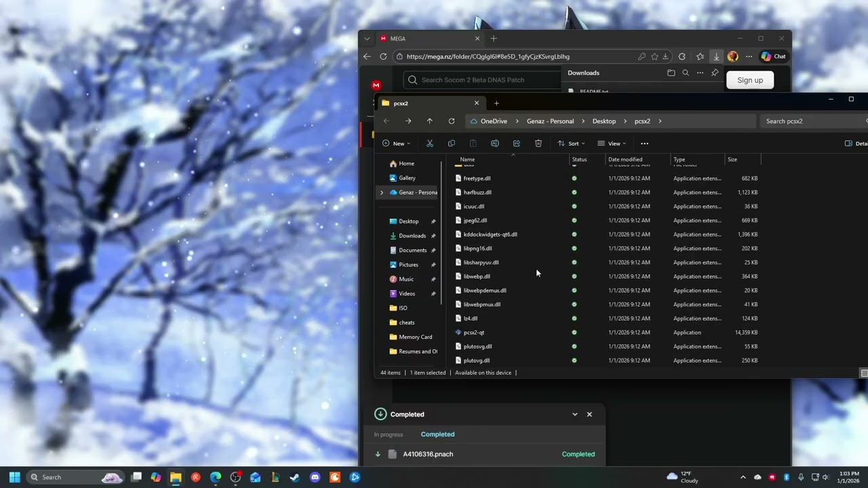Open Home in Explorer sidebar
The image size is (868, 488).
tap(406, 163)
